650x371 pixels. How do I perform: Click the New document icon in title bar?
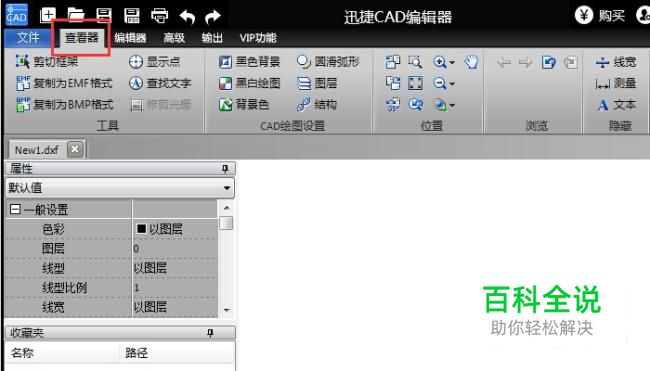[48, 16]
